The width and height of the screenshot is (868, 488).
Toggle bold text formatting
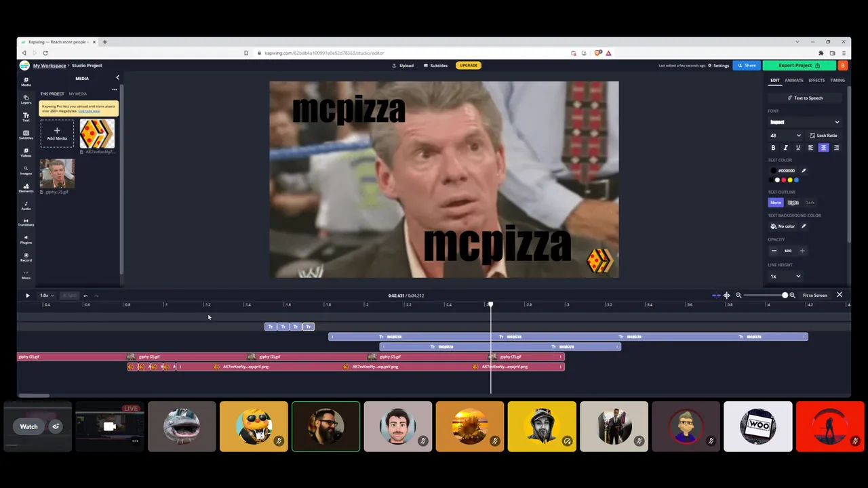(x=773, y=148)
